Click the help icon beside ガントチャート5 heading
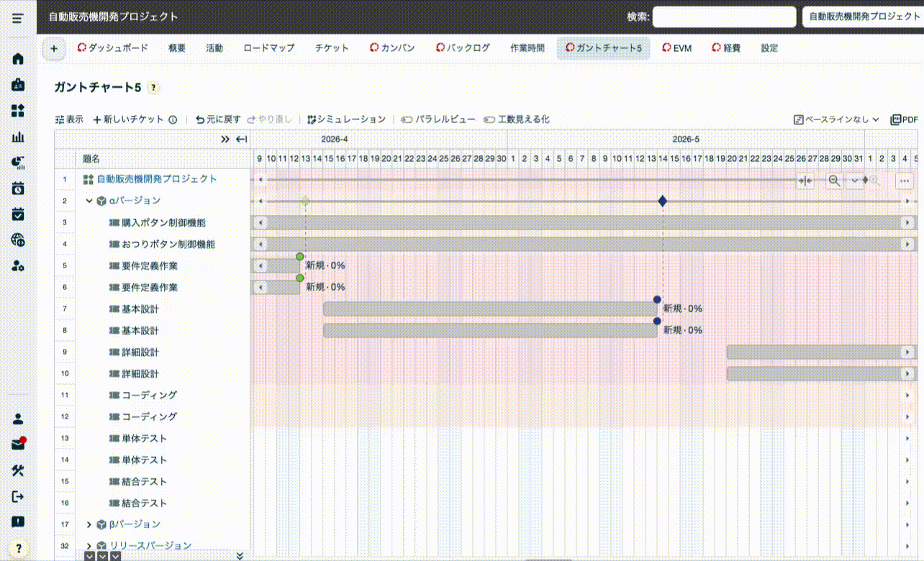Viewport: 924px width, 561px height. click(153, 88)
